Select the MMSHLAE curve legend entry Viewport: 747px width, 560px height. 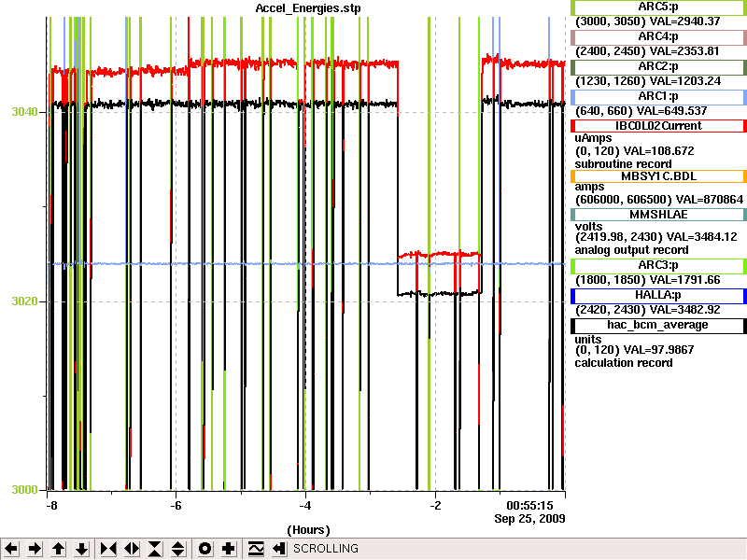coord(658,215)
